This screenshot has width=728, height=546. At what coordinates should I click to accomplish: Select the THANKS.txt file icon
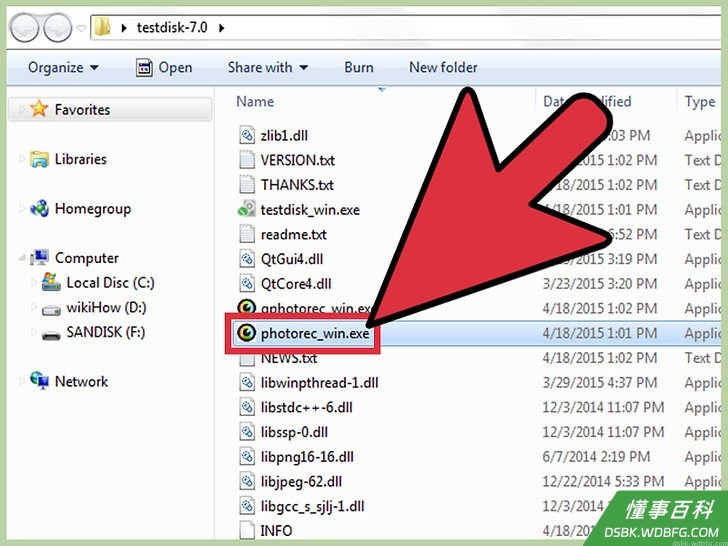247,185
